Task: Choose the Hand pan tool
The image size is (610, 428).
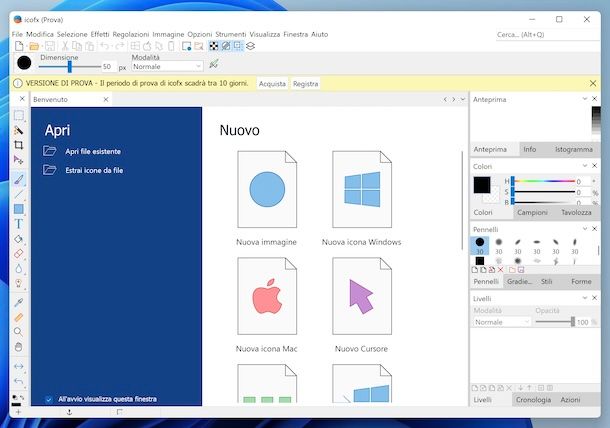Action: 18,346
